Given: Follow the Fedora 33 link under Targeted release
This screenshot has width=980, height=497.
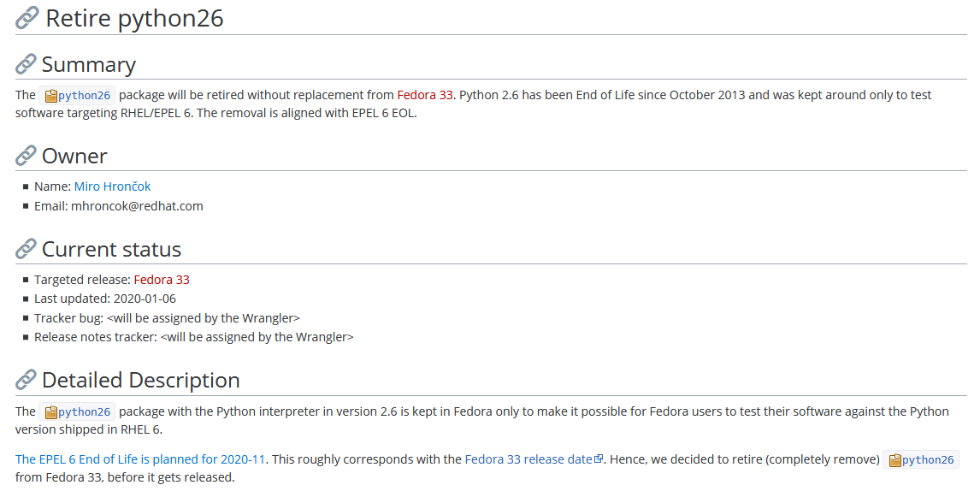Looking at the screenshot, I should pos(162,280).
